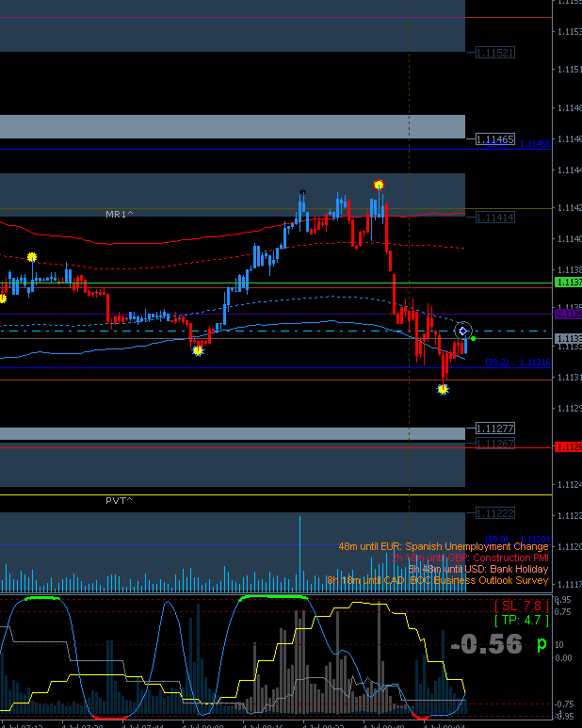Select the 1.11277 zone price label

click(495, 429)
